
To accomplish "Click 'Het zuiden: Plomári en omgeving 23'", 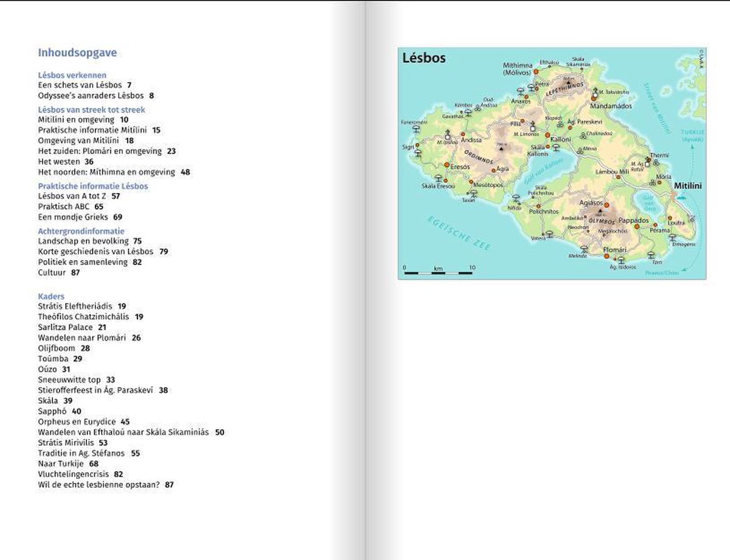I will tap(107, 151).
